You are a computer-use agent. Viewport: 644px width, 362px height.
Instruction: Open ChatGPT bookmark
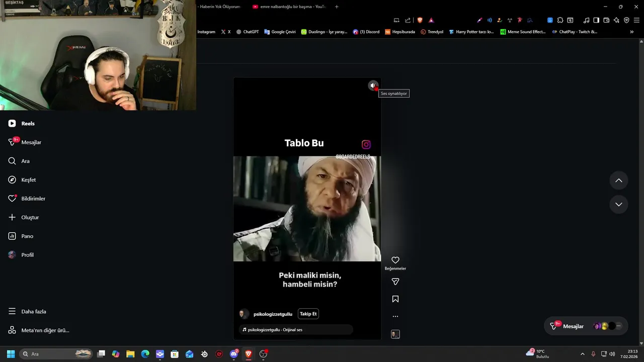(x=248, y=32)
